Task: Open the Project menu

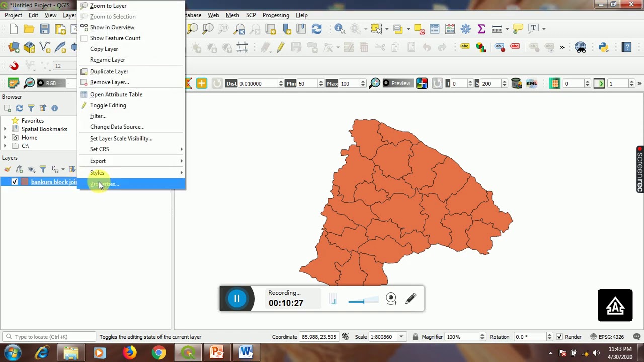Action: tap(14, 15)
